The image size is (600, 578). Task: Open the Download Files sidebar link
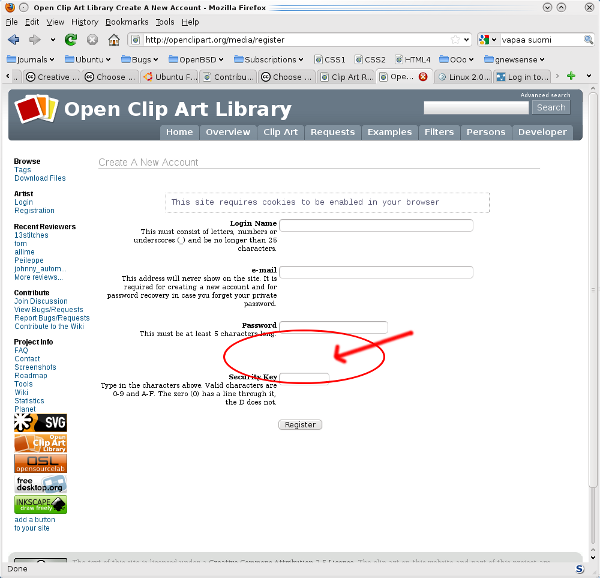click(x=40, y=178)
